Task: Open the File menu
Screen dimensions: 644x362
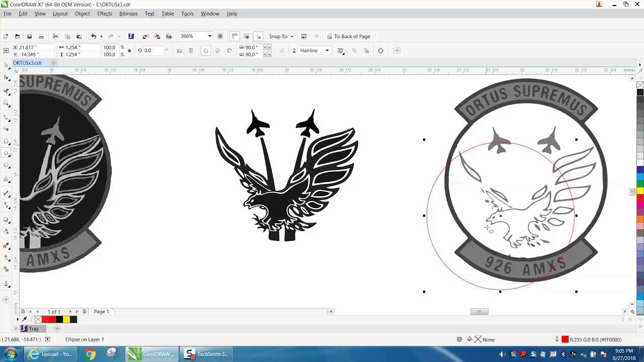Action: click(8, 14)
